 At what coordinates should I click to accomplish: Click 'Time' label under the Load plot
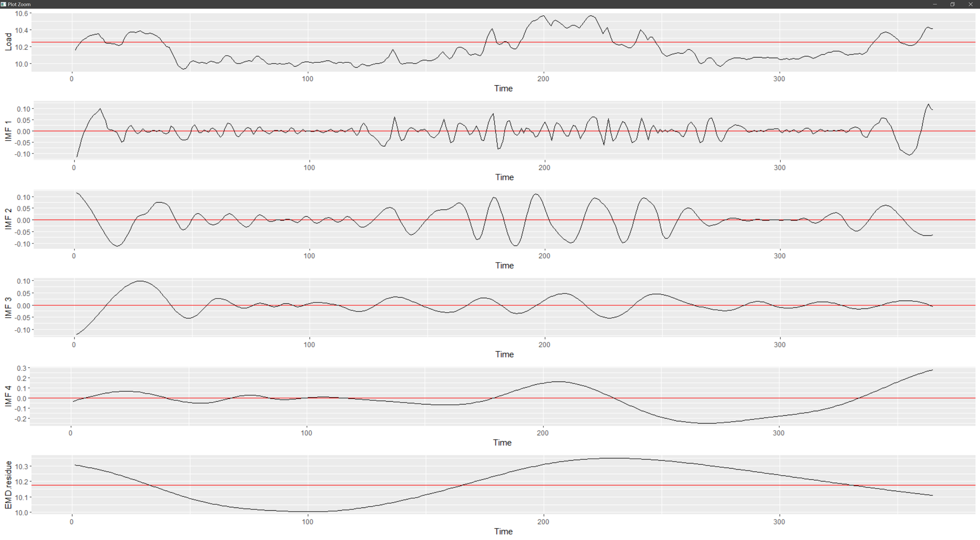pos(503,88)
